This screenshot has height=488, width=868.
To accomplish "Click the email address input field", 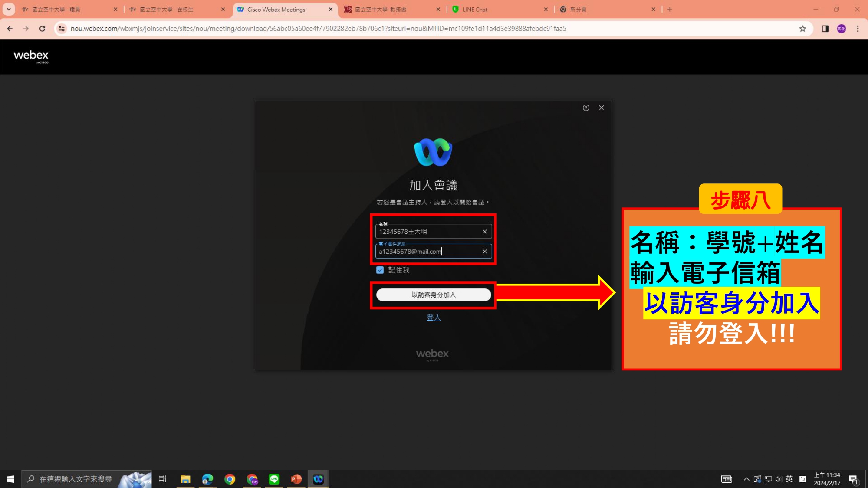I will 427,252.
